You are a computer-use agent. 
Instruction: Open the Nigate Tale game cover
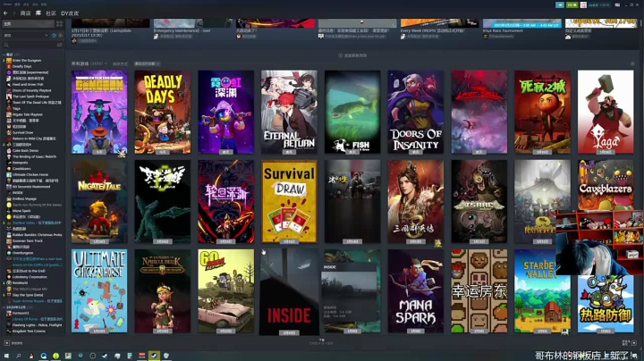[99, 201]
